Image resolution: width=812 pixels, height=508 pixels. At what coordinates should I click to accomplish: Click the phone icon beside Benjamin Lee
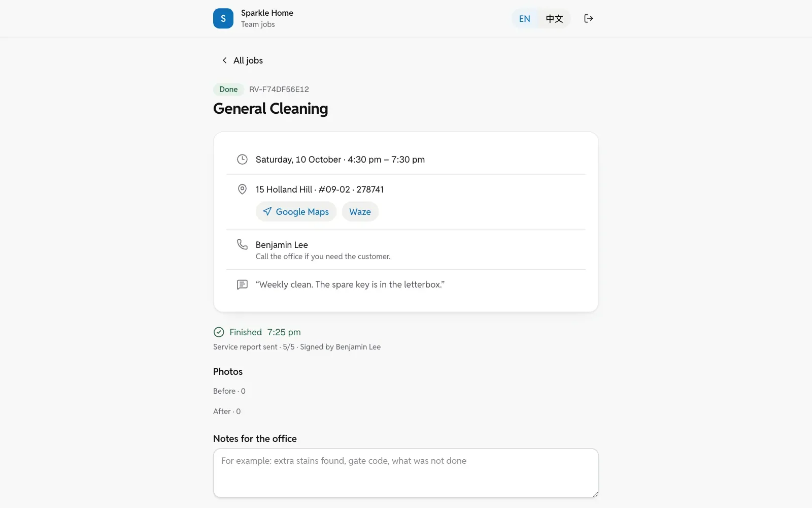click(242, 244)
